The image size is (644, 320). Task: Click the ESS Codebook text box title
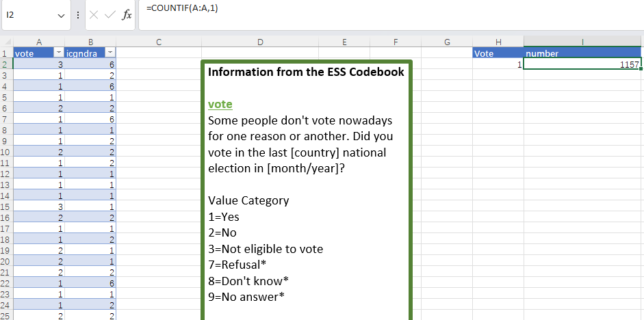pos(305,72)
